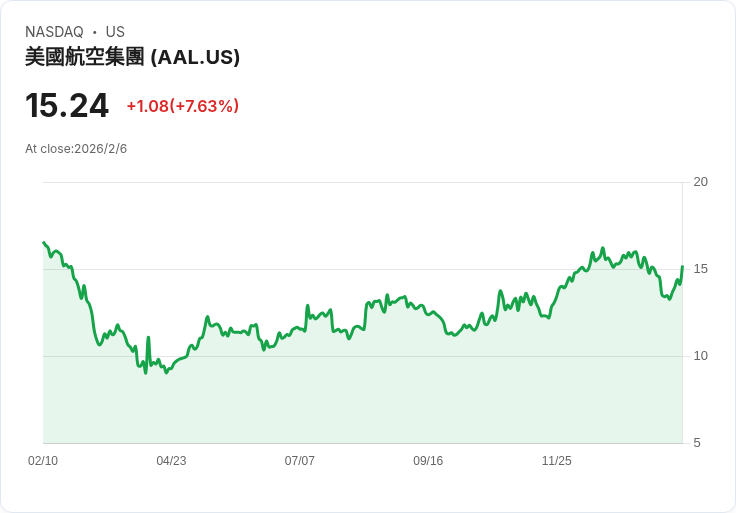
Task: Select the 09/16 date on x-axis
Action: (x=428, y=461)
